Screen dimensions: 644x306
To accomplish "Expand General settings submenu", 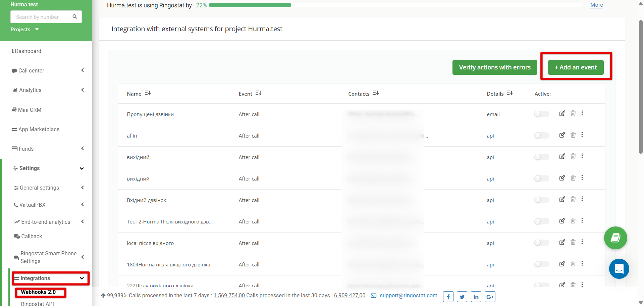I will point(82,188).
